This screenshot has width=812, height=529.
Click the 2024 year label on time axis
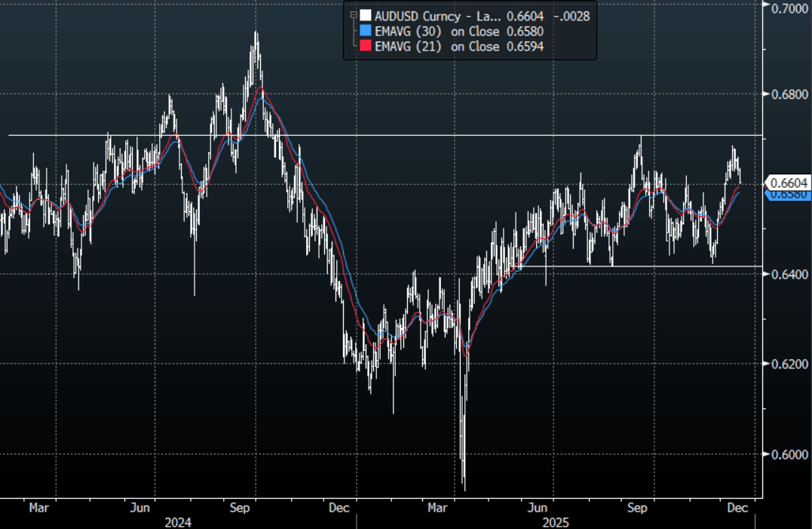179,521
